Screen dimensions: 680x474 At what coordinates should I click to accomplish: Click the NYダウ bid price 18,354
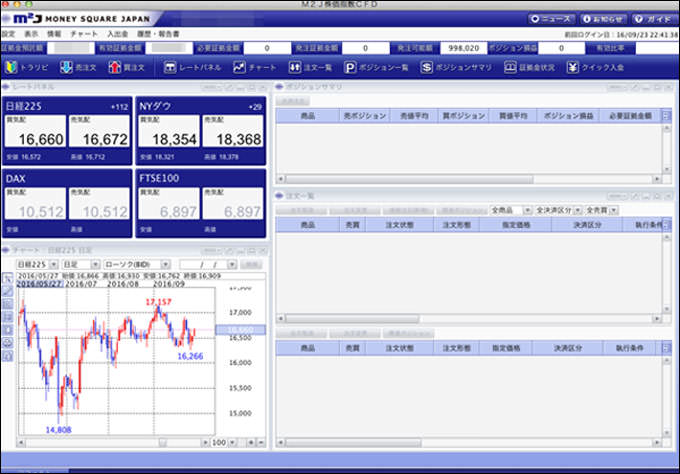[169, 132]
